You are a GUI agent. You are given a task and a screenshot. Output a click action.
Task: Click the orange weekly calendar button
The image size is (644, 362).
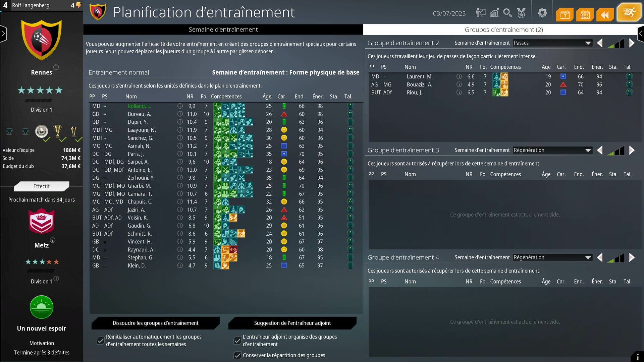[565, 15]
